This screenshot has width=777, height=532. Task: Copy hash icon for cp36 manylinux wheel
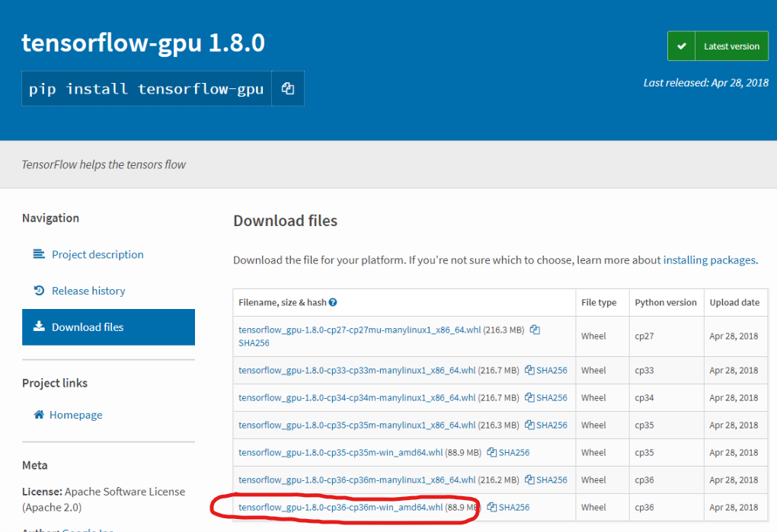click(x=529, y=479)
